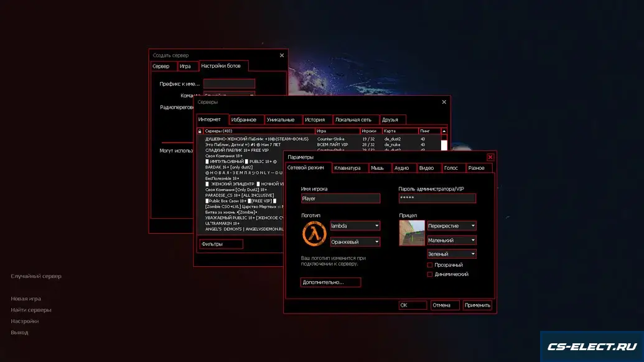The image size is (644, 362).
Task: Click the lock column header icon in Серверы
Action: point(200,131)
